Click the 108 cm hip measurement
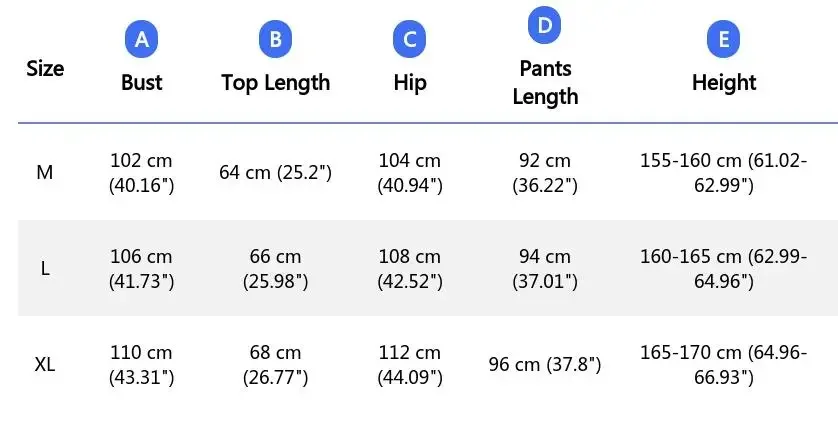Viewport: 838px width, 446px height. coord(409,268)
